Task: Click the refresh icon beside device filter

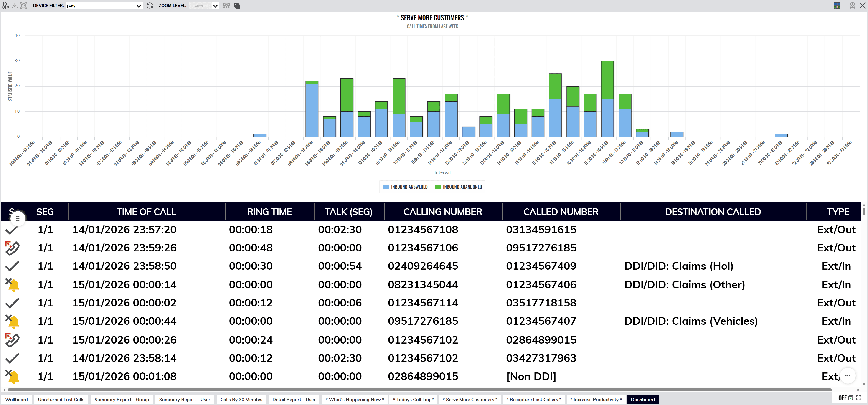Action: point(150,5)
